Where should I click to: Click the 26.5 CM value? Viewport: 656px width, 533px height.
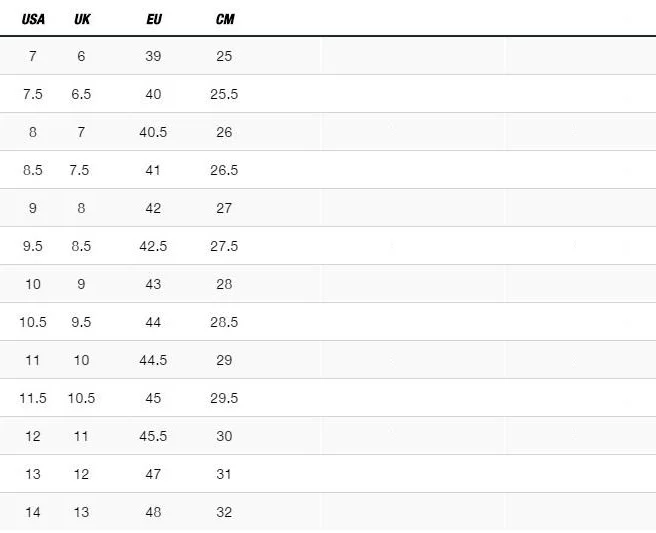tap(224, 170)
